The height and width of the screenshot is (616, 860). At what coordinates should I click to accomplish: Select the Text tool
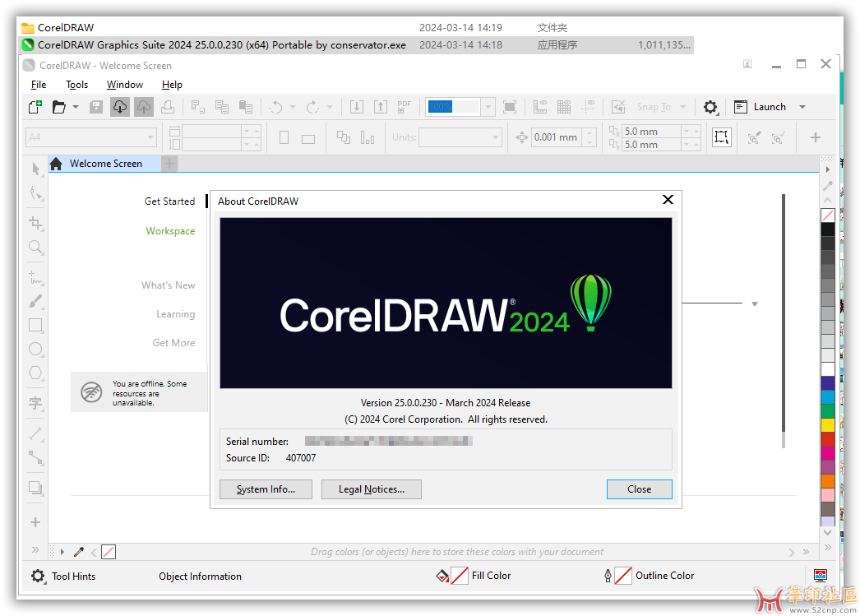click(35, 403)
